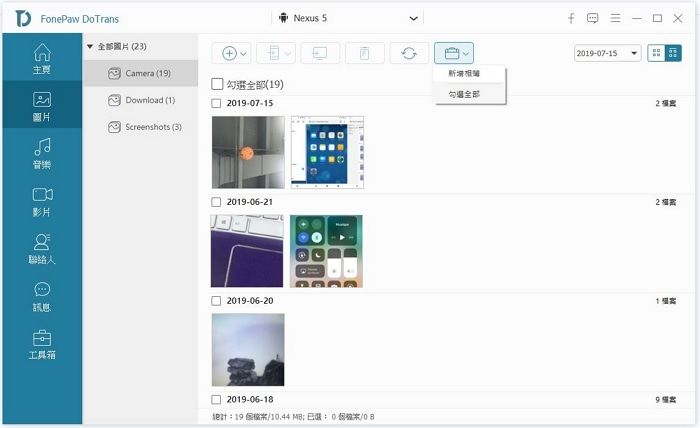Click the export to PC button
This screenshot has width=700, height=428.
click(320, 54)
